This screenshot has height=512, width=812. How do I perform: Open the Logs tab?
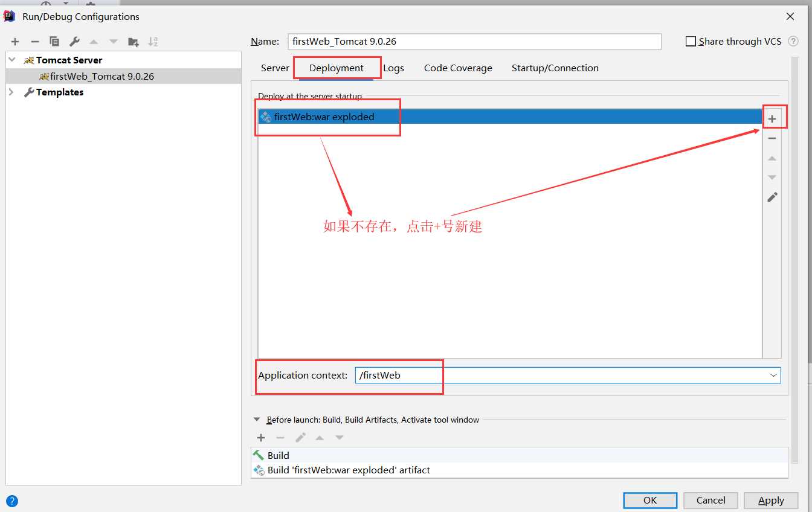tap(393, 68)
